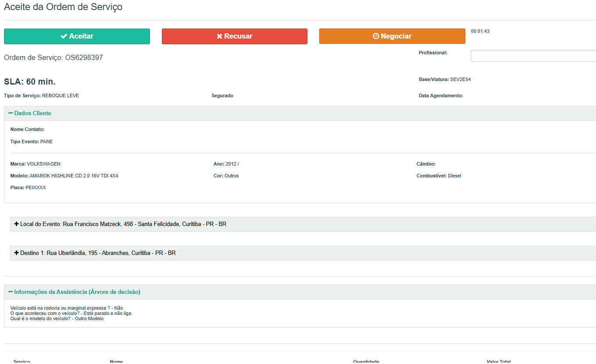The width and height of the screenshot is (596, 364).
Task: Click the vehicle plate PEIXXXX
Action: 36,187
